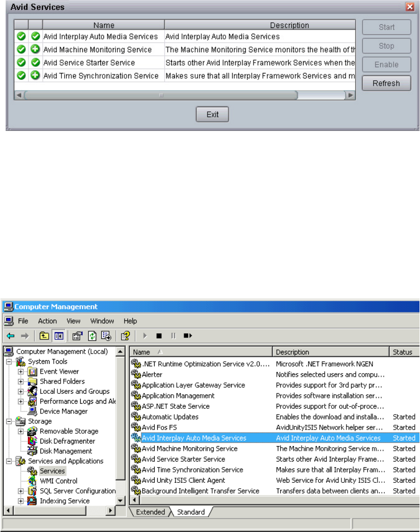Screen dimensions: 420x532
Task: Click plus status icon of Avid Time Synchronization Service
Action: coord(35,76)
